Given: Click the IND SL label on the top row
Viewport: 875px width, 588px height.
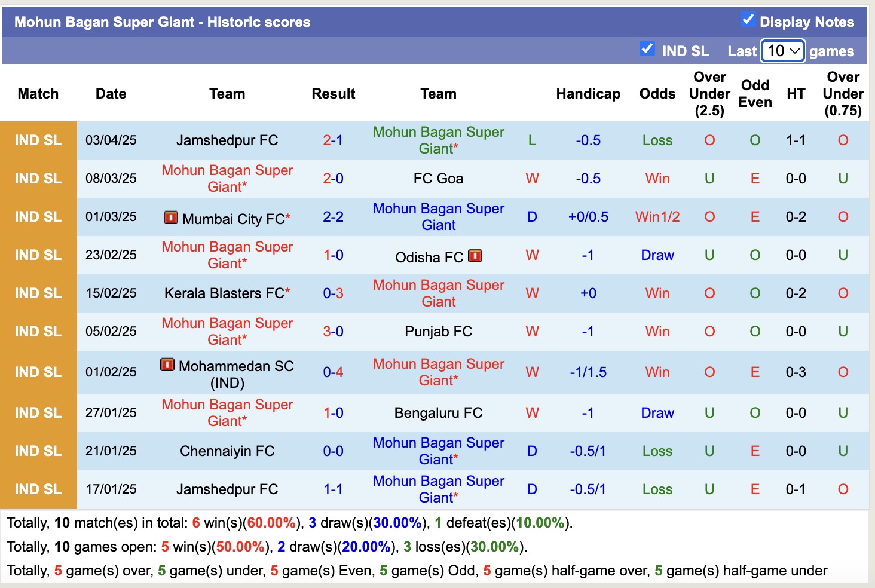Looking at the screenshot, I should [x=38, y=140].
